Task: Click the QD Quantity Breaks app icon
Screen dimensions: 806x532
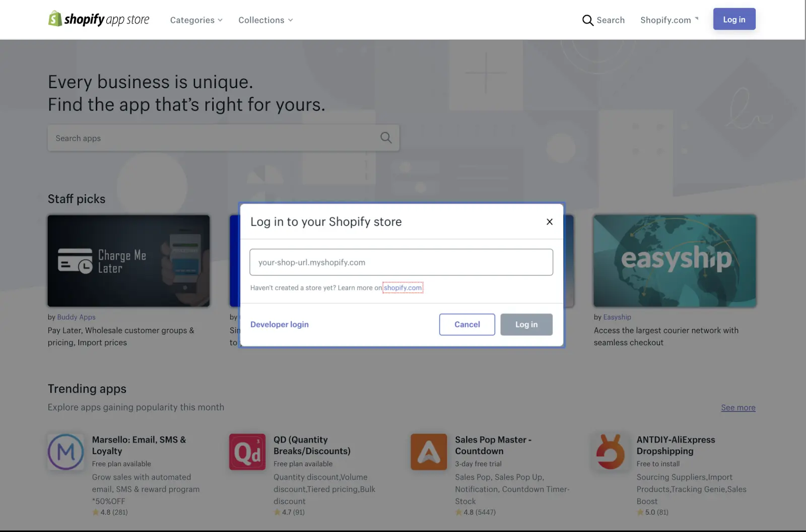Action: click(x=247, y=452)
